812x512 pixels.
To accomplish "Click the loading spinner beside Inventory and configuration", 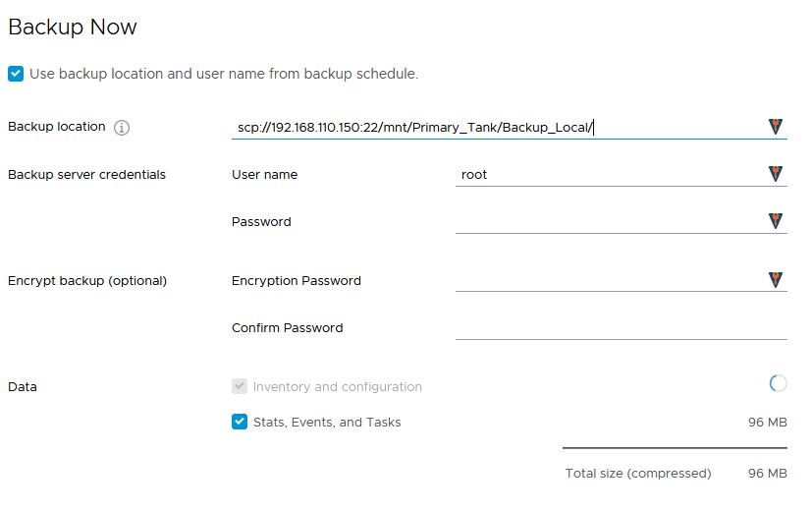I will click(x=778, y=384).
